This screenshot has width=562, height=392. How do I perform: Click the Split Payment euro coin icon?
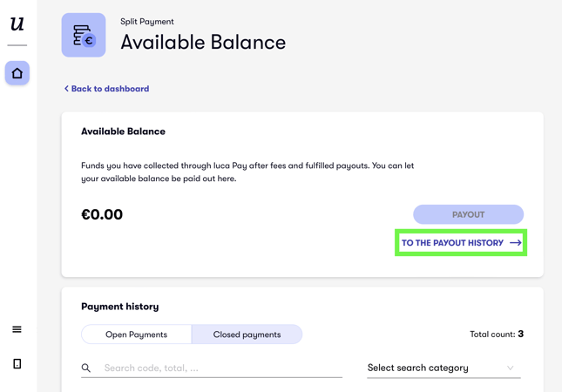[84, 36]
